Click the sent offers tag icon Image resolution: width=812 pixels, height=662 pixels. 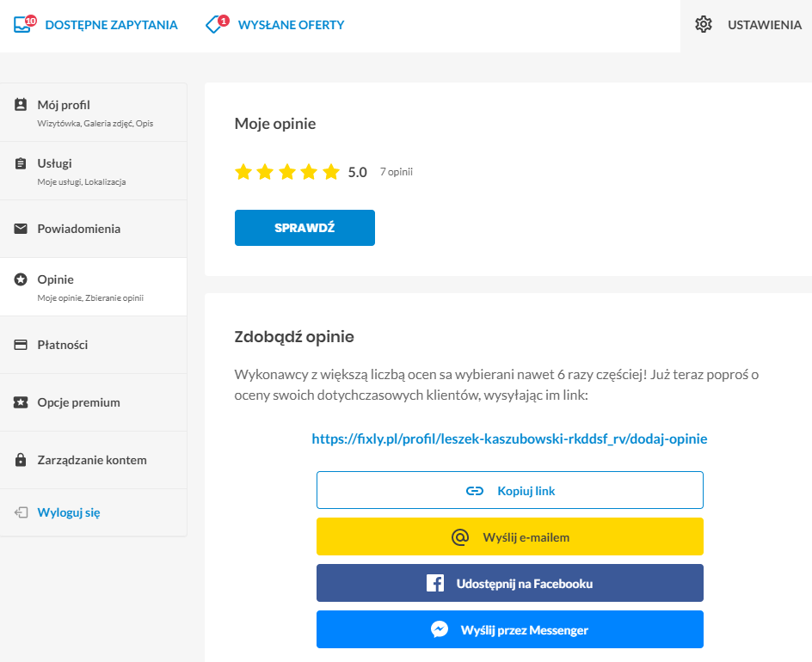pyautogui.click(x=213, y=25)
